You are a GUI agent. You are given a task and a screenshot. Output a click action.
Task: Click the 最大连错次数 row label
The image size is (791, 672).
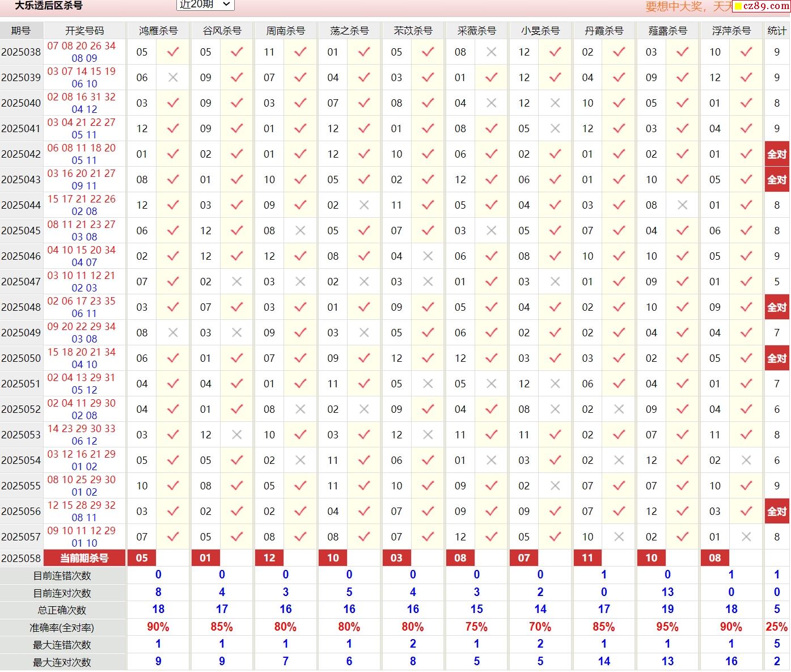click(62, 645)
